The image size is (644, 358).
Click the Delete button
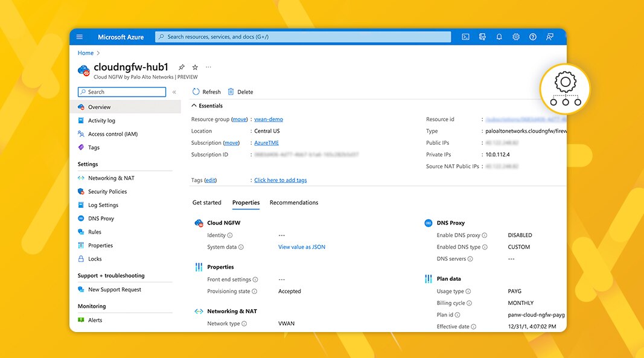pyautogui.click(x=240, y=92)
